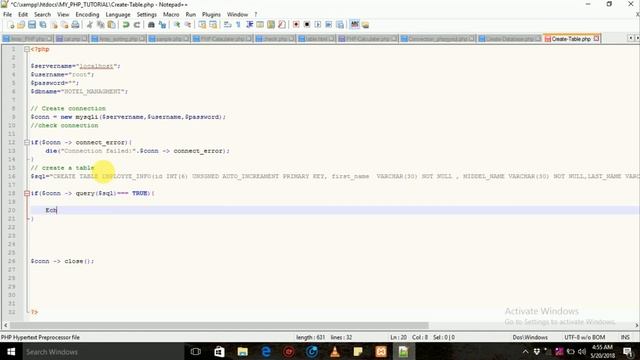This screenshot has width=640, height=360.
Task: Toggle the Indent Guide icon
Action: [249, 25]
